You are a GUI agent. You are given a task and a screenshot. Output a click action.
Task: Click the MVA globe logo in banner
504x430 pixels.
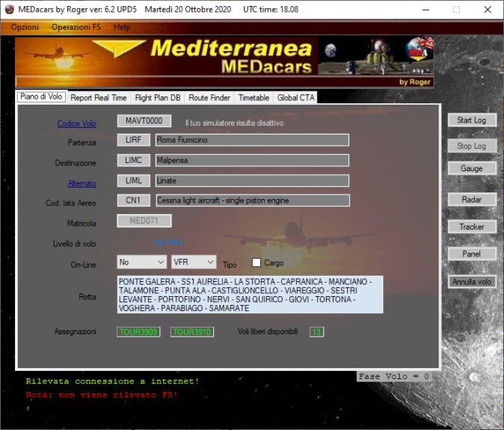coord(418,49)
